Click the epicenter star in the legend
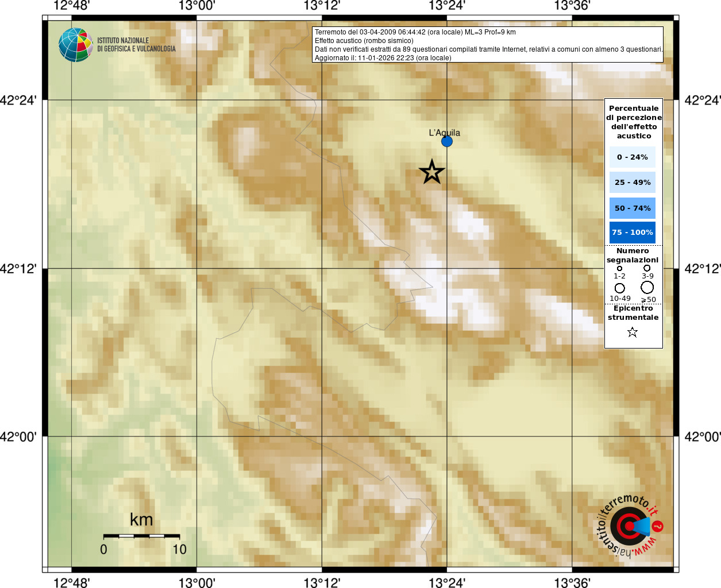 point(633,332)
